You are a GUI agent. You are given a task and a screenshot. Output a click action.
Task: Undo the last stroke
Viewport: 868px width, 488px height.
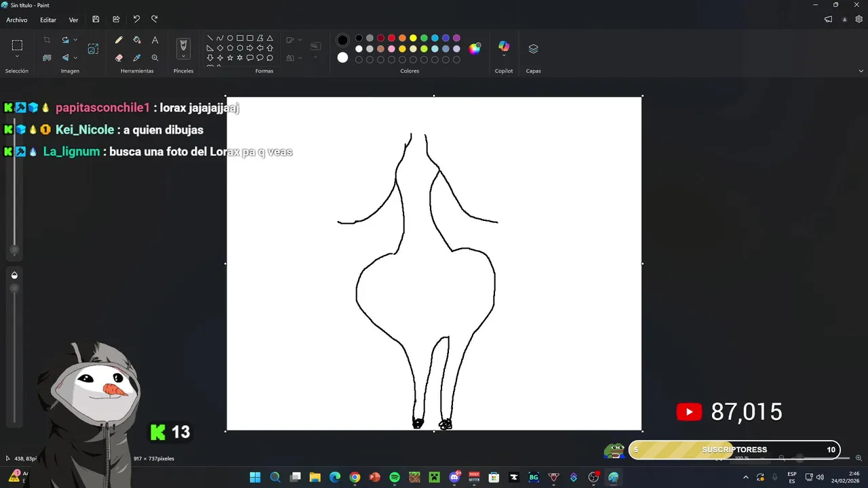click(136, 20)
